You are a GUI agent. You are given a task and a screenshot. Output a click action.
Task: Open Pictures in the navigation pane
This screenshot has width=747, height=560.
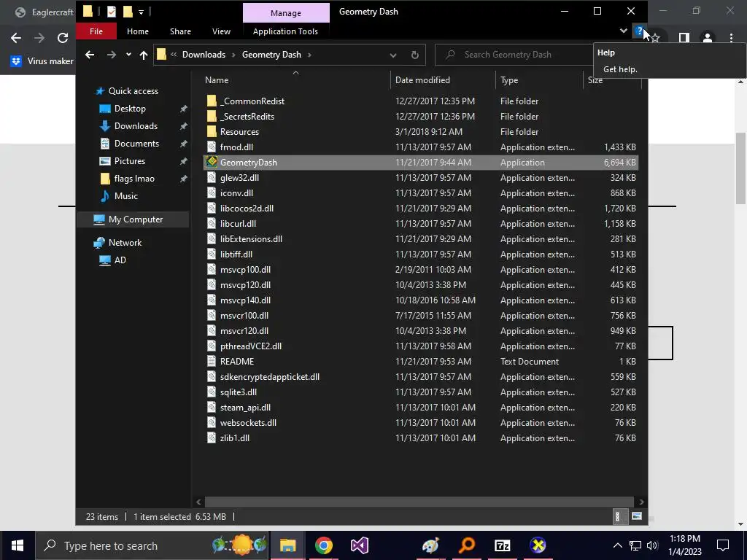point(129,161)
